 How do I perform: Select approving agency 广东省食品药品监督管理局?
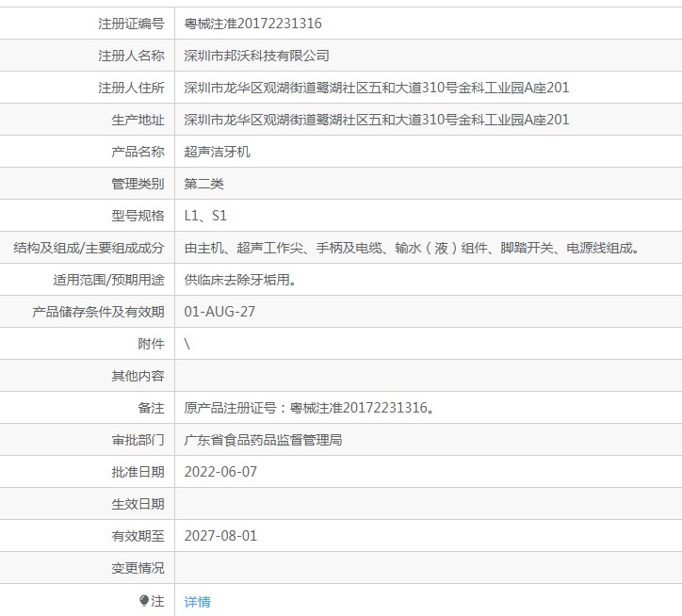point(263,440)
